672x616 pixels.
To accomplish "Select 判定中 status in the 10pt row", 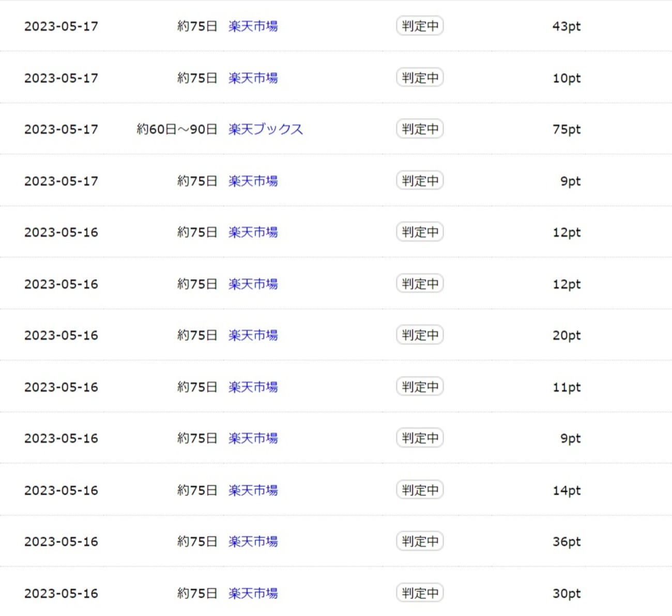I will pos(420,78).
